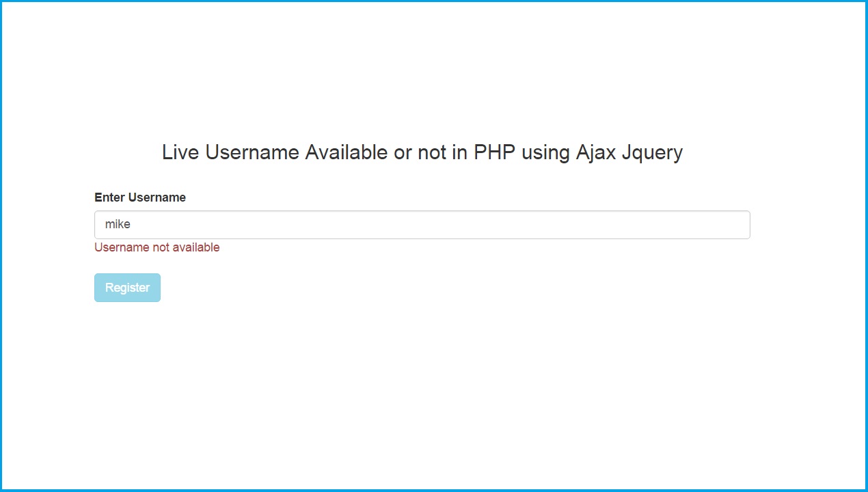This screenshot has width=868, height=492.
Task: Click the word "Ajax" in the heading
Action: (596, 152)
